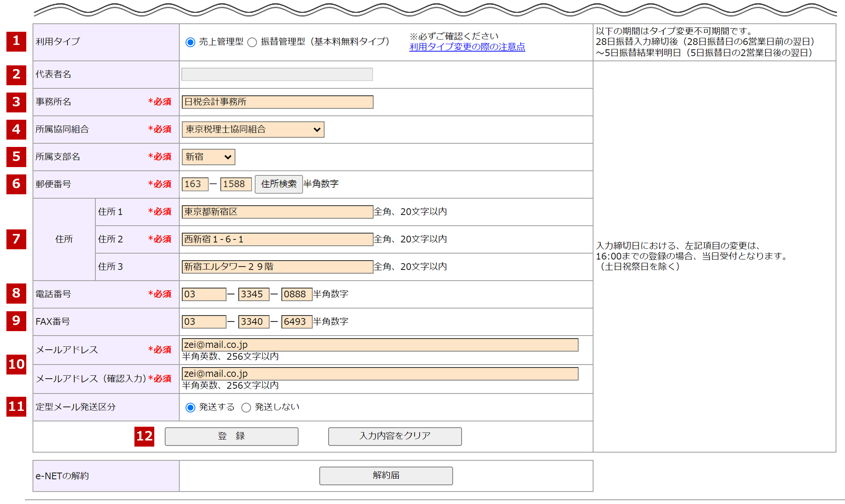Screen dimensions: 845x504
Task: Click first postal code field 163
Action: pos(195,184)
